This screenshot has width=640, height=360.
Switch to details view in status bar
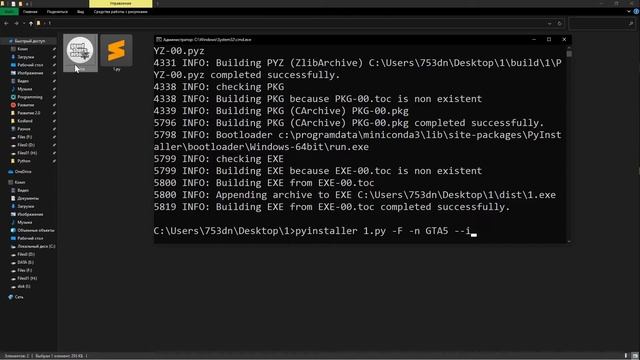point(626,356)
